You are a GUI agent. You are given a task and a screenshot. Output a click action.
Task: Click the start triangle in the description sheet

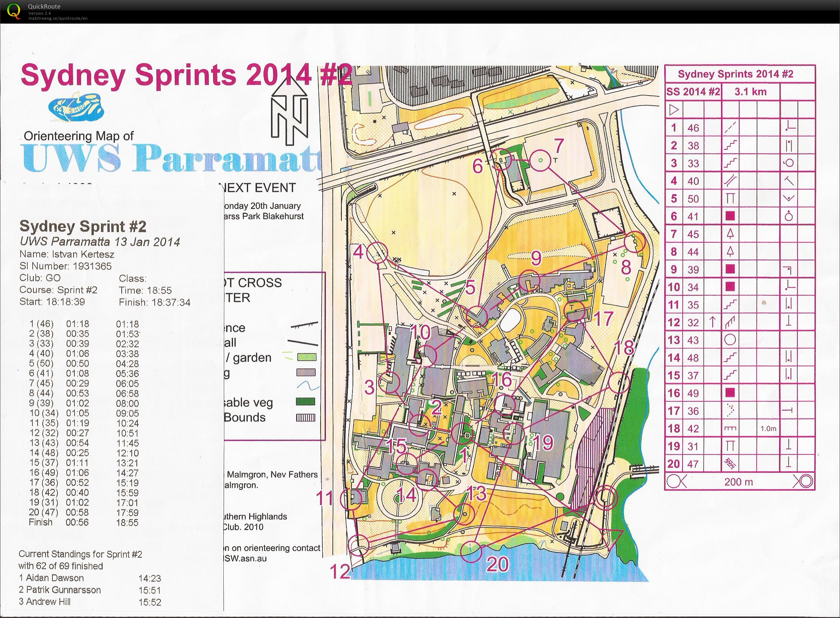pos(674,110)
